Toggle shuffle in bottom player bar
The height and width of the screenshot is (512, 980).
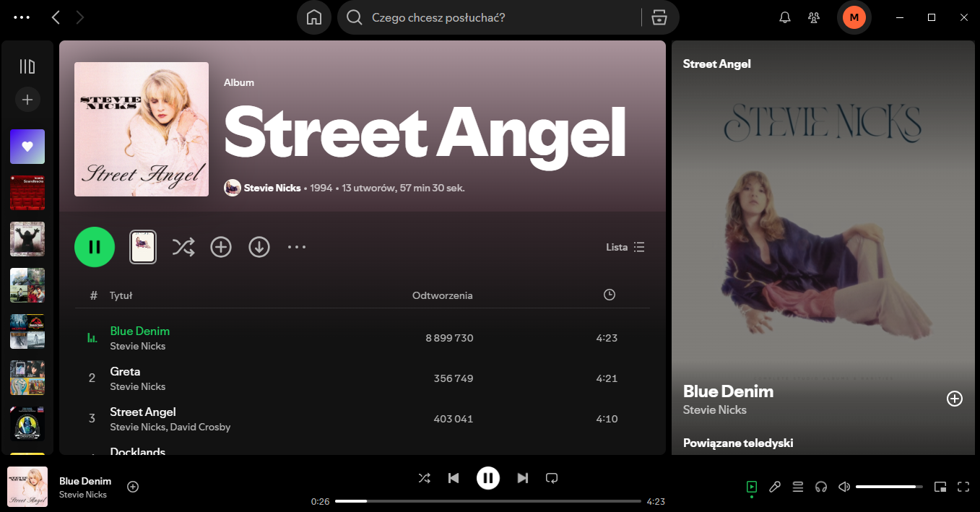[x=424, y=478]
